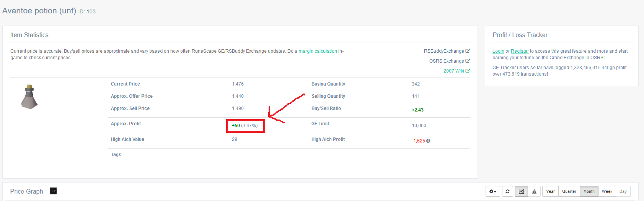Image resolution: width=644 pixels, height=202 pixels.
Task: Select the Day time range
Action: (623, 191)
